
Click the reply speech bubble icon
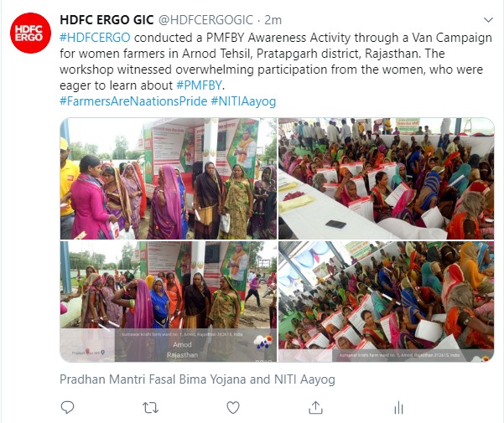[67, 408]
